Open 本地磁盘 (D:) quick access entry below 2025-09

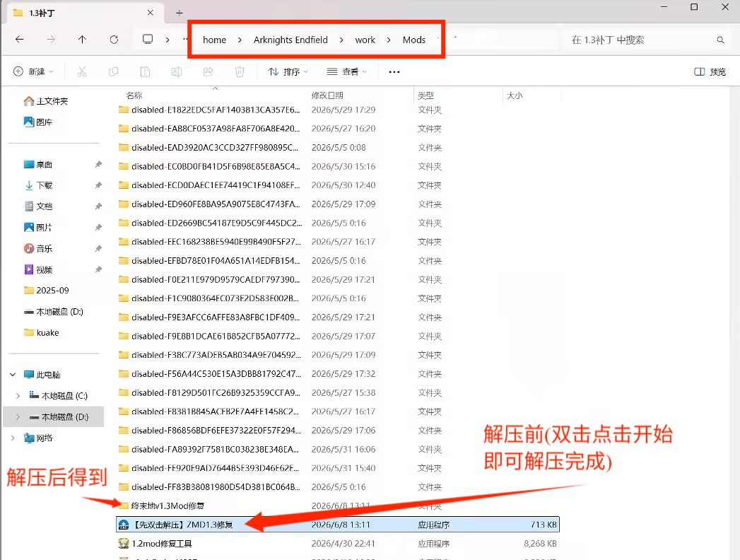point(53,312)
